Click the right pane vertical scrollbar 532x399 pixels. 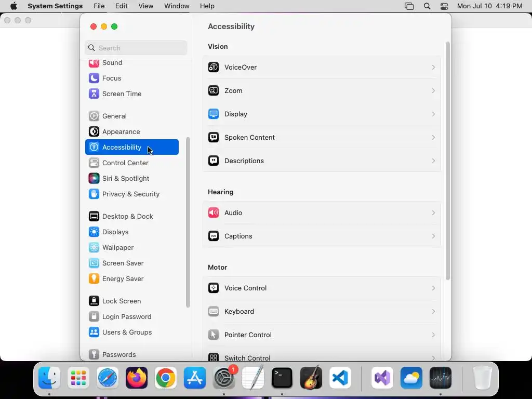click(447, 161)
